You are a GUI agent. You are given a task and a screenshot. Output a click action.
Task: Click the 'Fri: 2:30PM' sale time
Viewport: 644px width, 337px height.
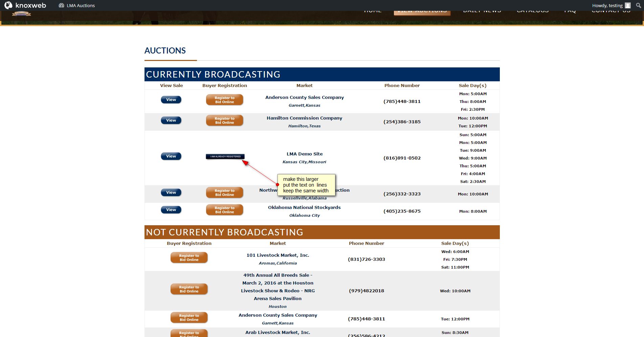[x=473, y=109]
